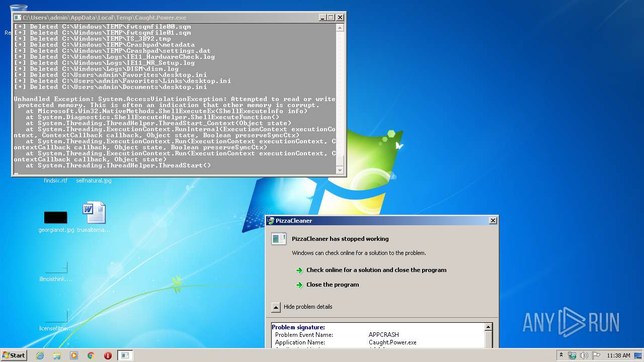This screenshot has height=362, width=644.
Task: Open the volume speaker tray icon
Action: point(584,355)
